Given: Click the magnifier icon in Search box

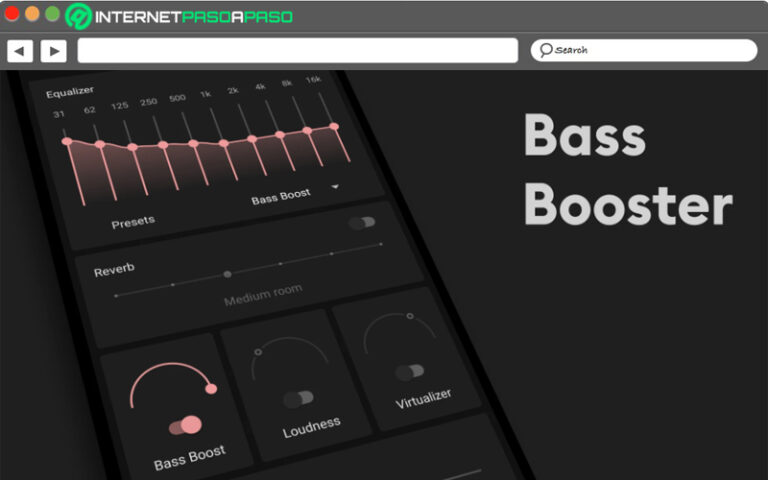Looking at the screenshot, I should tap(546, 50).
